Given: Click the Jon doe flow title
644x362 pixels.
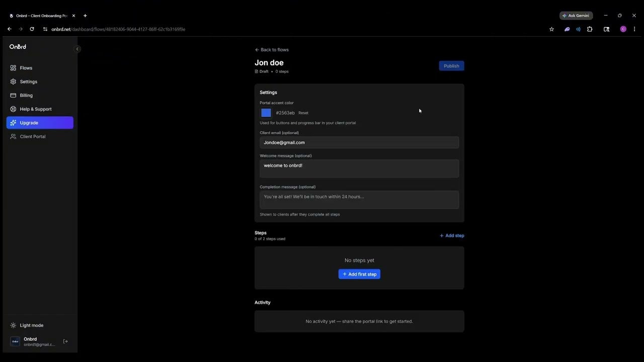Looking at the screenshot, I should tap(269, 63).
